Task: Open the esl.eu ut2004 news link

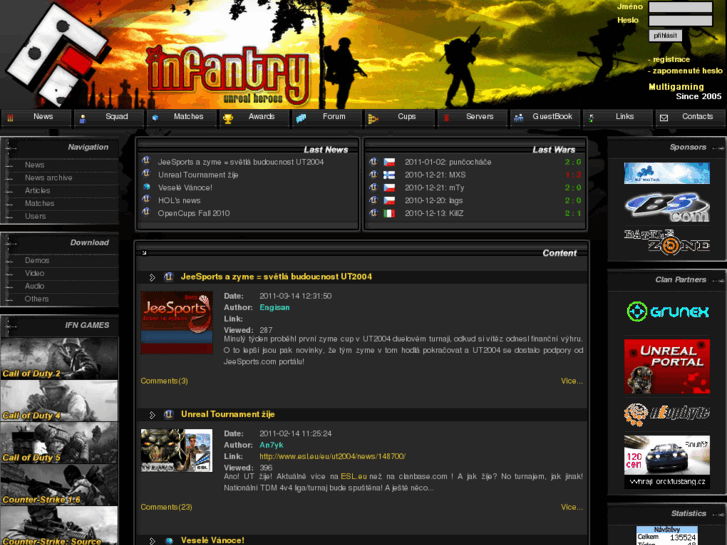Action: (332, 456)
